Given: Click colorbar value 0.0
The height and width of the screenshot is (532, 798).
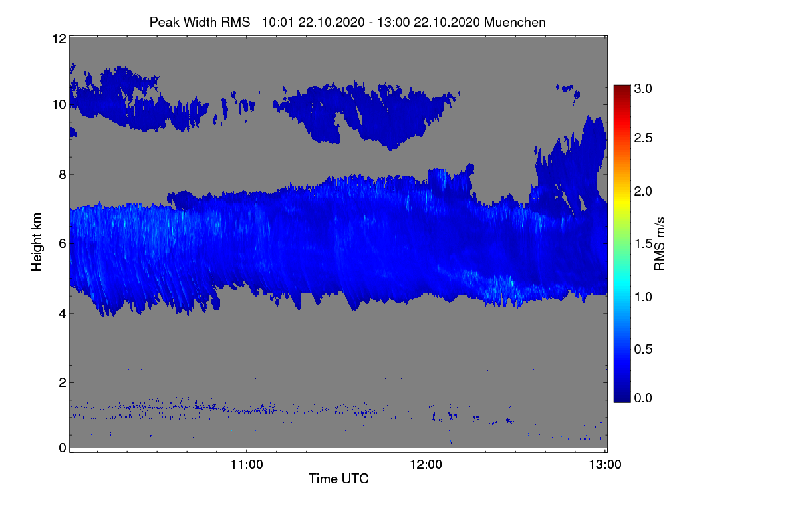Looking at the screenshot, I should [642, 397].
